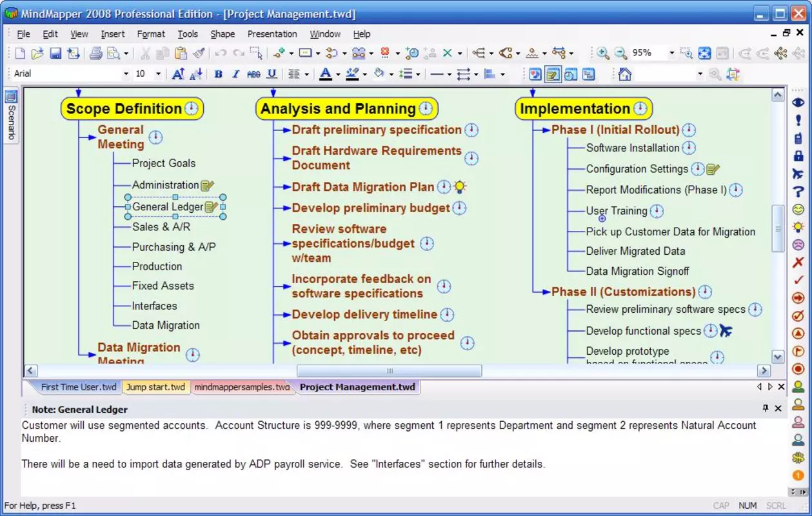This screenshot has height=516, width=812.
Task: Toggle the eye symbol in side palette
Action: [x=798, y=102]
